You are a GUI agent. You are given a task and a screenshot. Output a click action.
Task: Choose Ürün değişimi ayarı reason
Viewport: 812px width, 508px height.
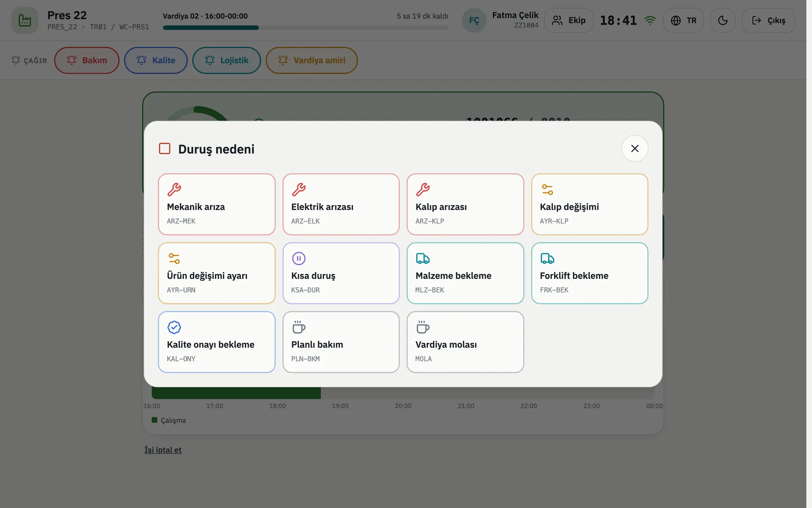pyautogui.click(x=217, y=273)
